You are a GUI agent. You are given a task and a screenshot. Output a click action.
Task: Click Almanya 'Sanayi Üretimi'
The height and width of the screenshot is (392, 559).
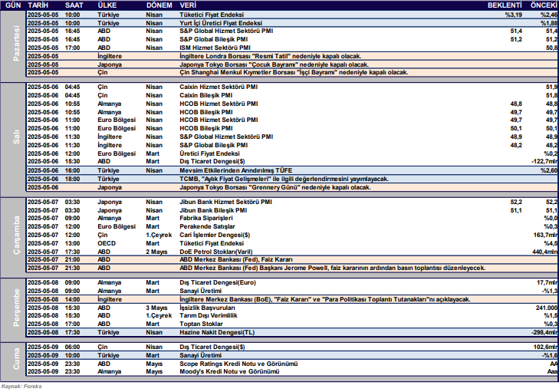200,291
